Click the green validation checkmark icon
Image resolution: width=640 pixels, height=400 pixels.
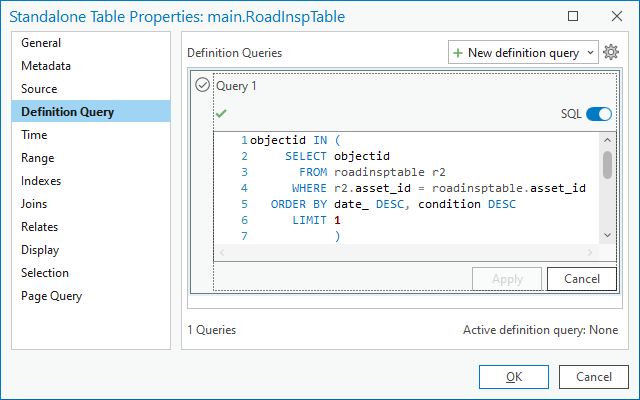coord(221,113)
